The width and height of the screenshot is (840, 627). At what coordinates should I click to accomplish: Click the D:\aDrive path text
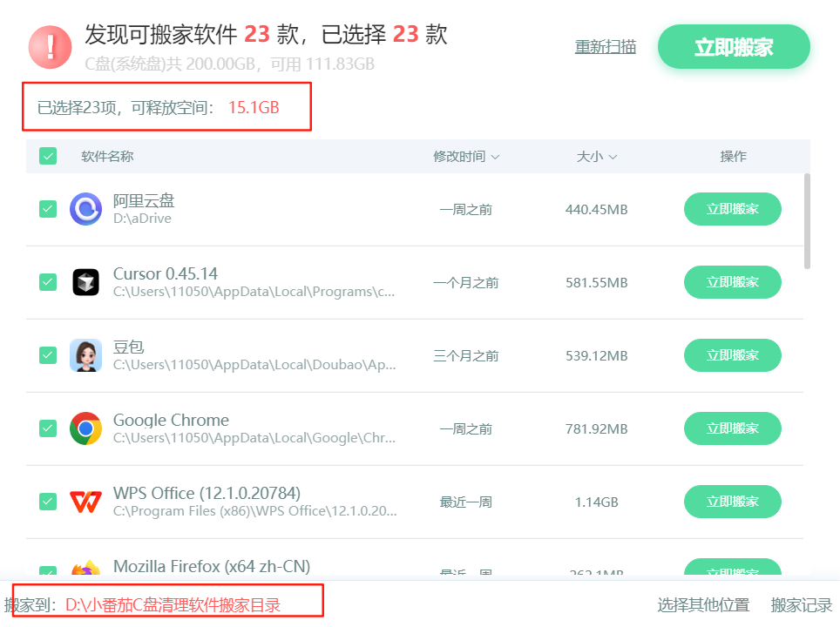pos(142,219)
